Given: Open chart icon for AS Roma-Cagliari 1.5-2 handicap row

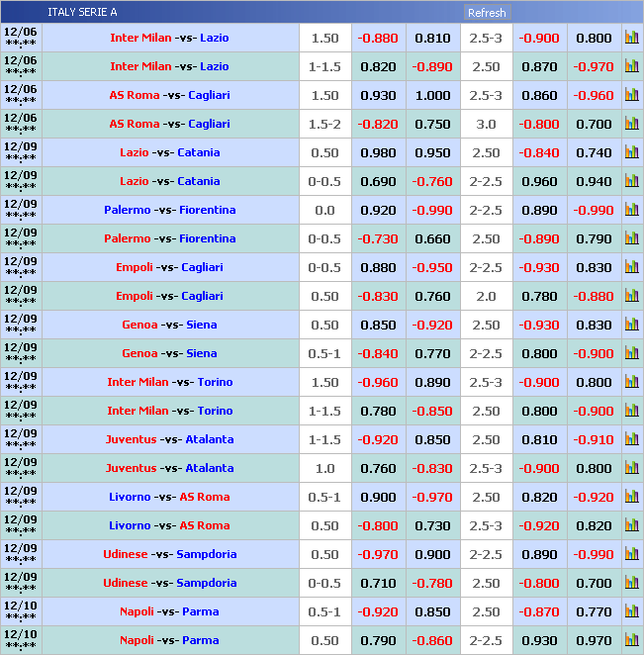Looking at the screenshot, I should 631,125.
